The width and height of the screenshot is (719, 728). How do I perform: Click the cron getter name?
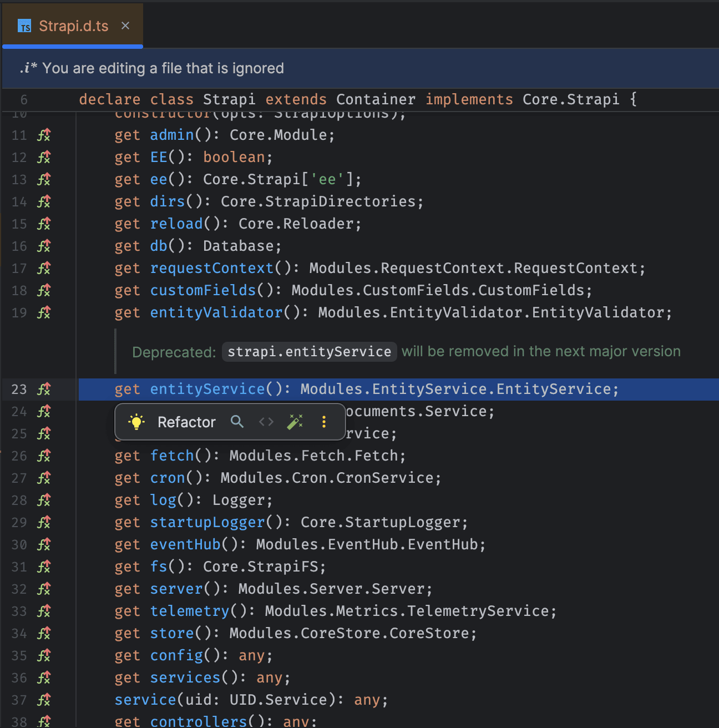(x=168, y=478)
